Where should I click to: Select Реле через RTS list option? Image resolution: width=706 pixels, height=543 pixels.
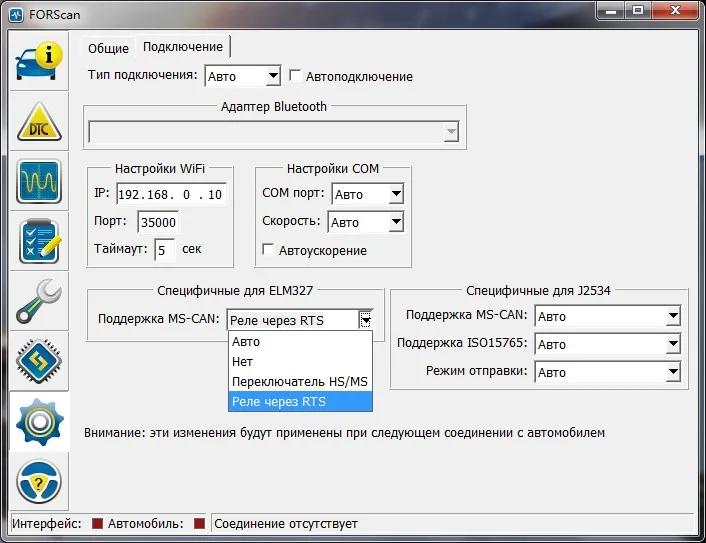(x=300, y=401)
